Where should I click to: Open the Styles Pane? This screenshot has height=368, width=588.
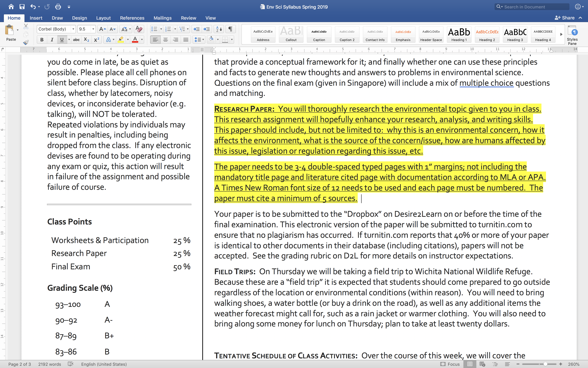[x=572, y=35]
